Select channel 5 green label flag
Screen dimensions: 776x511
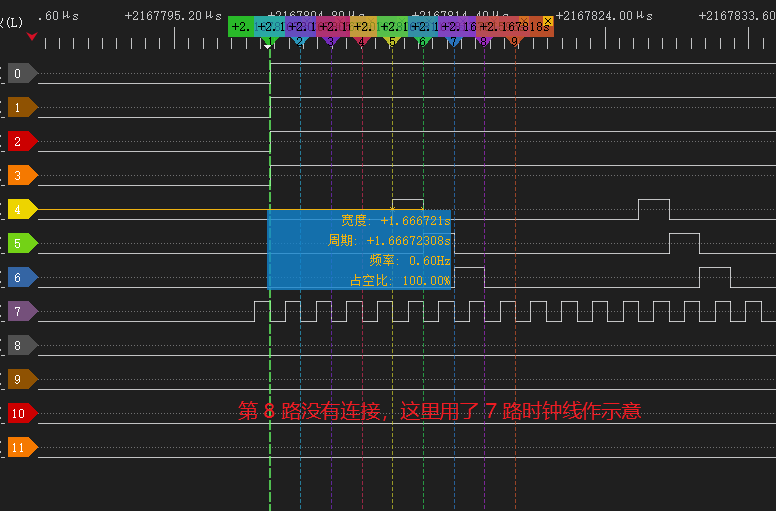tap(22, 243)
